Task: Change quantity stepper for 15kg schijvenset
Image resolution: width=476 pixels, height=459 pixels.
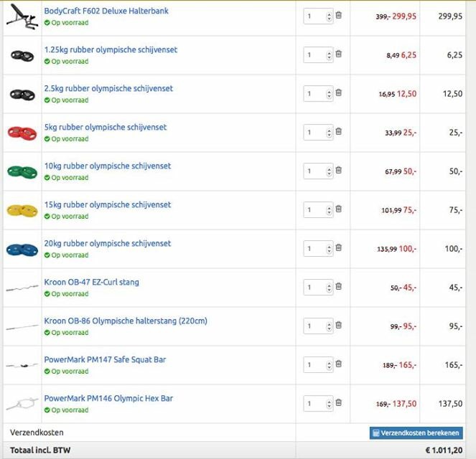Action: 329,210
